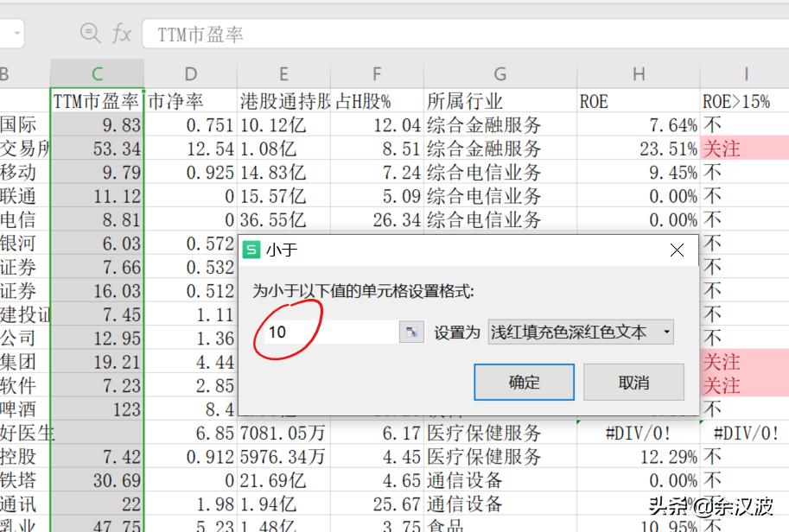Close the 小于 dialog with the X
The image size is (789, 532).
click(677, 250)
